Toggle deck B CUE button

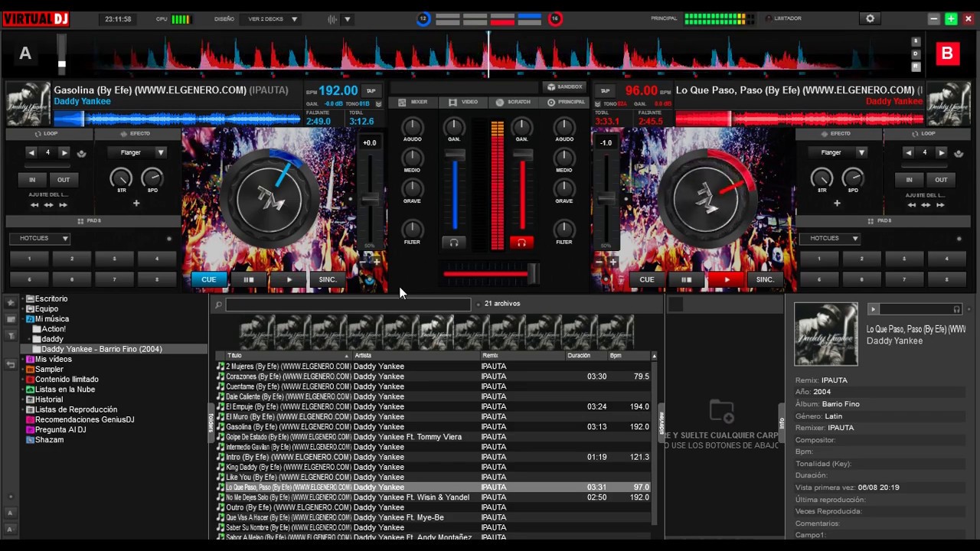(647, 279)
